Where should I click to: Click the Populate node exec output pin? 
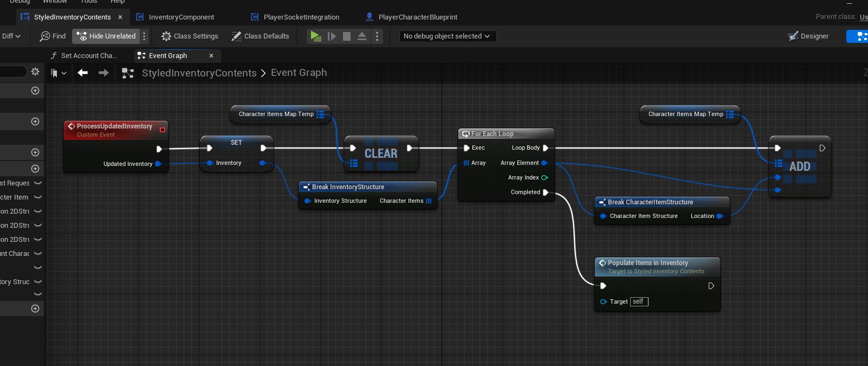pyautogui.click(x=711, y=286)
